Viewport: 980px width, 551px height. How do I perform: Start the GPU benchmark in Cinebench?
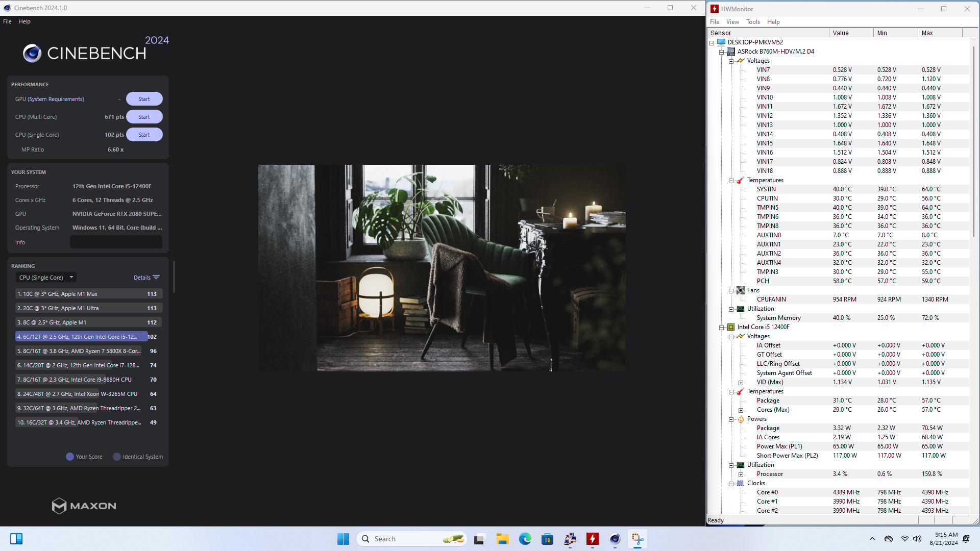[144, 99]
